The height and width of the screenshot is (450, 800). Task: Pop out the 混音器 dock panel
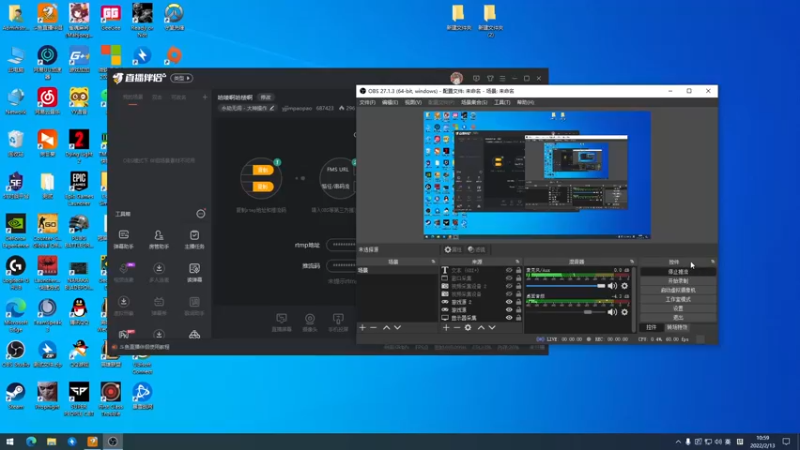coord(632,262)
